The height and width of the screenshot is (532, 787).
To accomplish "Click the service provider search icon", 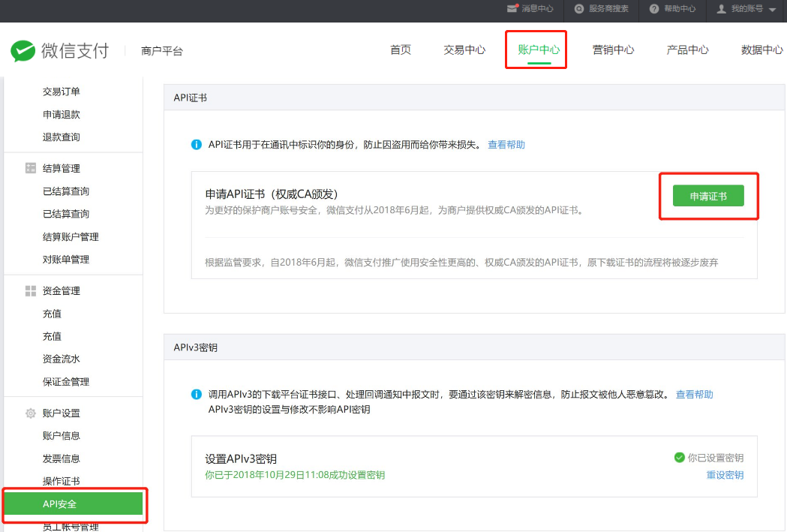I will 579,9.
